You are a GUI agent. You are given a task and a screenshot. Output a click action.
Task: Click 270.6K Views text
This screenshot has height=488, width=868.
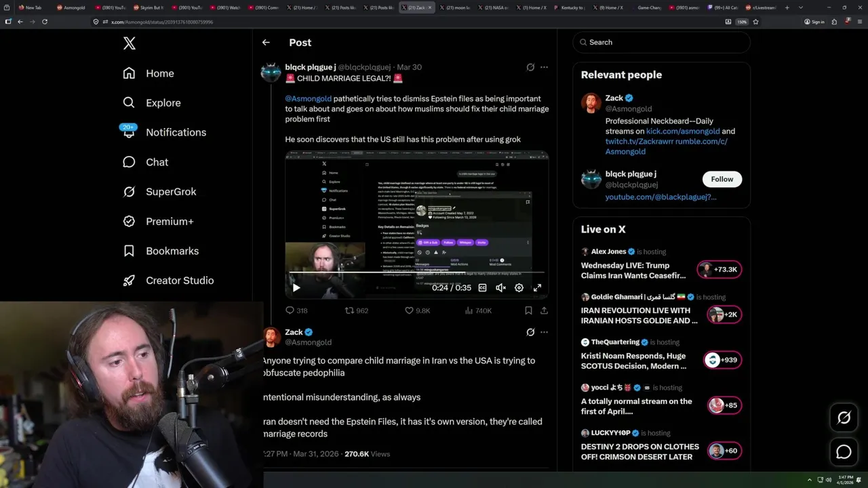point(367,453)
